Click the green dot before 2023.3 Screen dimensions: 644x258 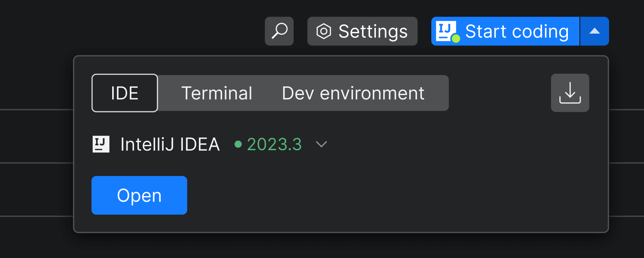tap(238, 144)
